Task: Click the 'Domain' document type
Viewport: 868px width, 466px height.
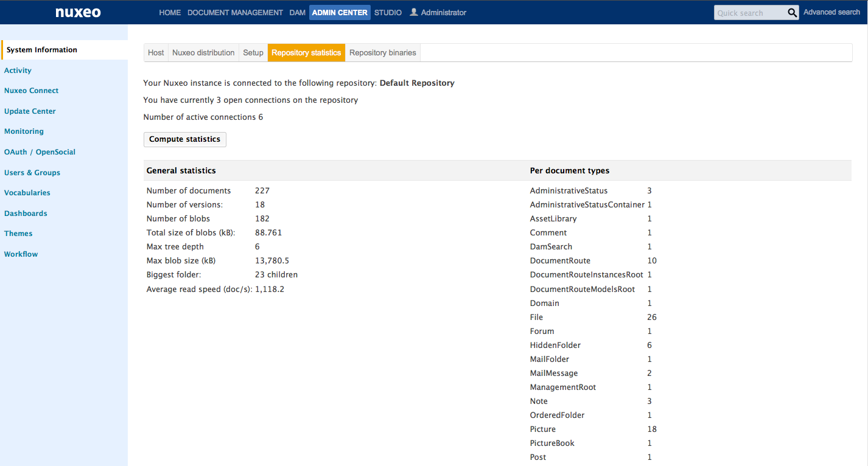Action: (545, 303)
